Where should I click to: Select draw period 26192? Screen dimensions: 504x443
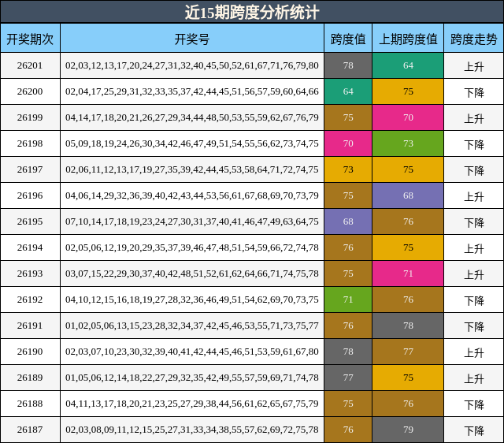(x=30, y=300)
